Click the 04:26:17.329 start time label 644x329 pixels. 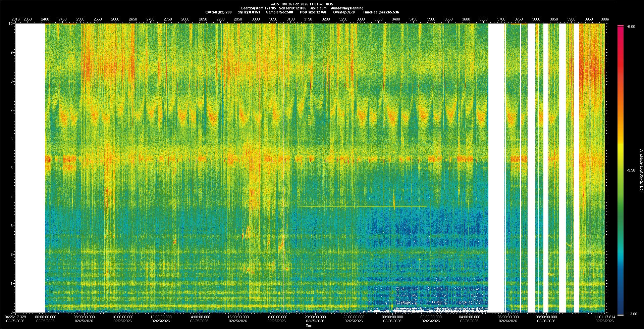15,317
